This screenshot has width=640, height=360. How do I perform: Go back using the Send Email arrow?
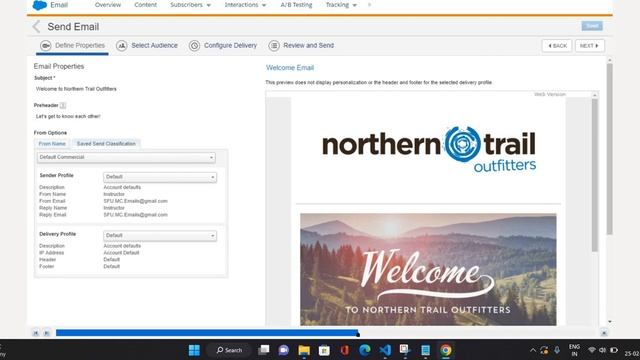(x=36, y=27)
